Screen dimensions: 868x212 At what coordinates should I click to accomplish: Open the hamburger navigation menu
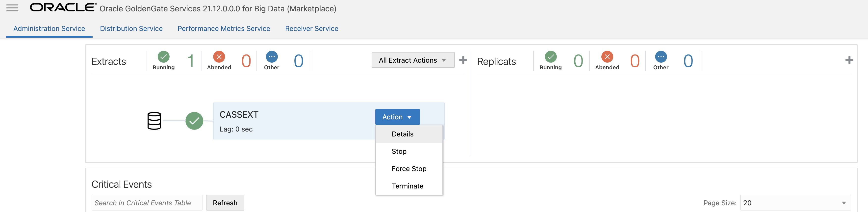[x=12, y=8]
